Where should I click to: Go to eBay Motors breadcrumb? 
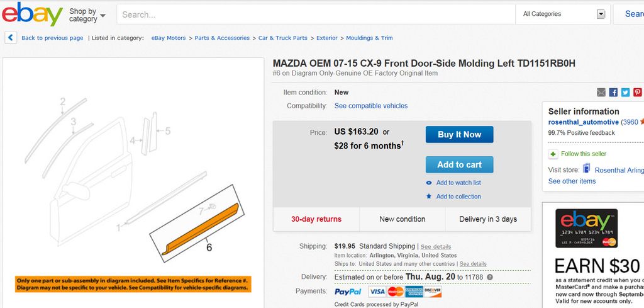[169, 38]
